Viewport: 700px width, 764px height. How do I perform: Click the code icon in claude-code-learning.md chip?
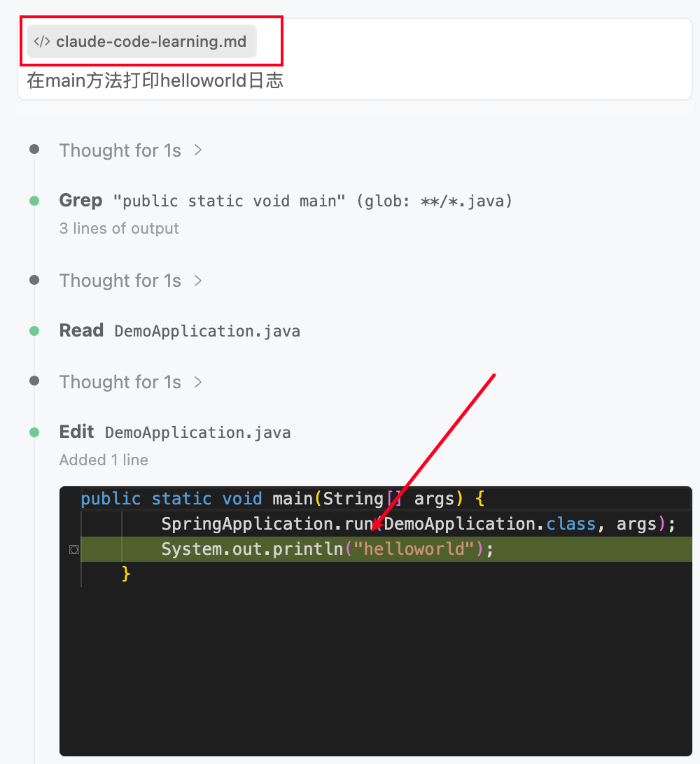click(x=42, y=42)
